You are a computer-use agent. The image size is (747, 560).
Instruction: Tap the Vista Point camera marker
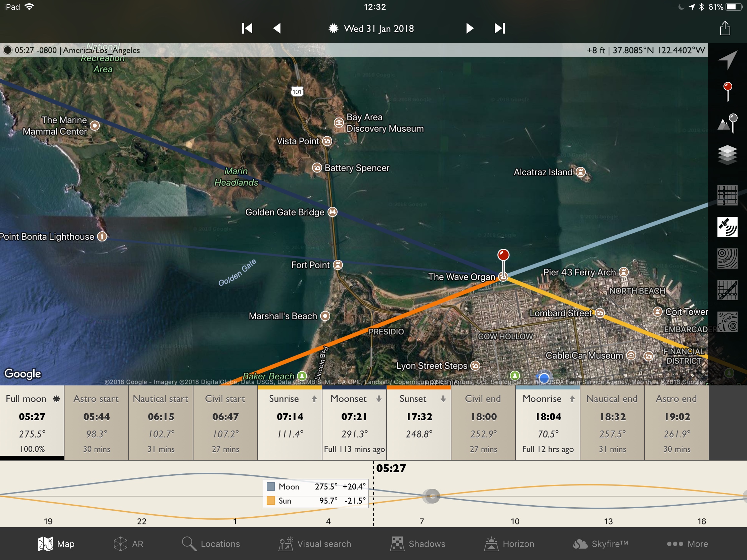(x=327, y=141)
